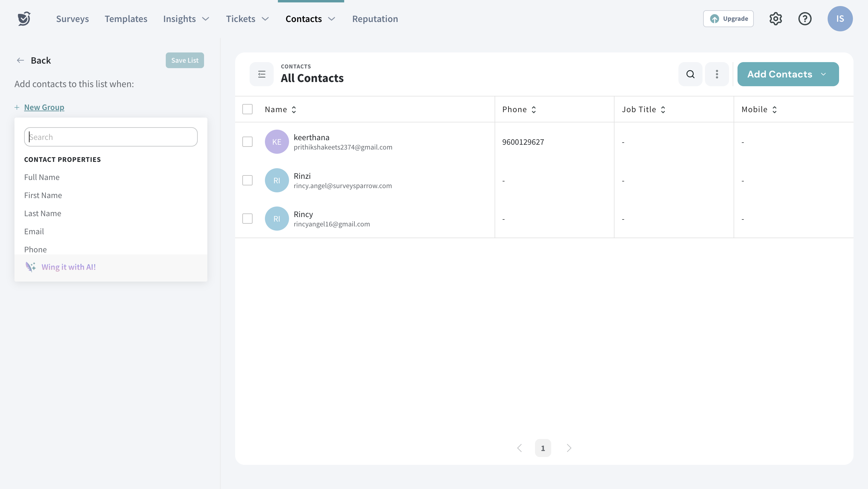Select the keerthana contact checkbox

pos(247,142)
